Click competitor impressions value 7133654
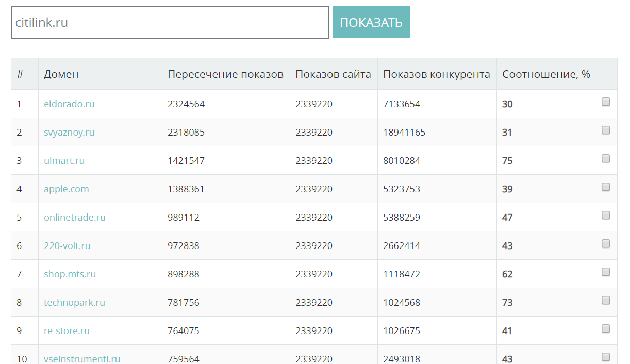 tap(402, 104)
